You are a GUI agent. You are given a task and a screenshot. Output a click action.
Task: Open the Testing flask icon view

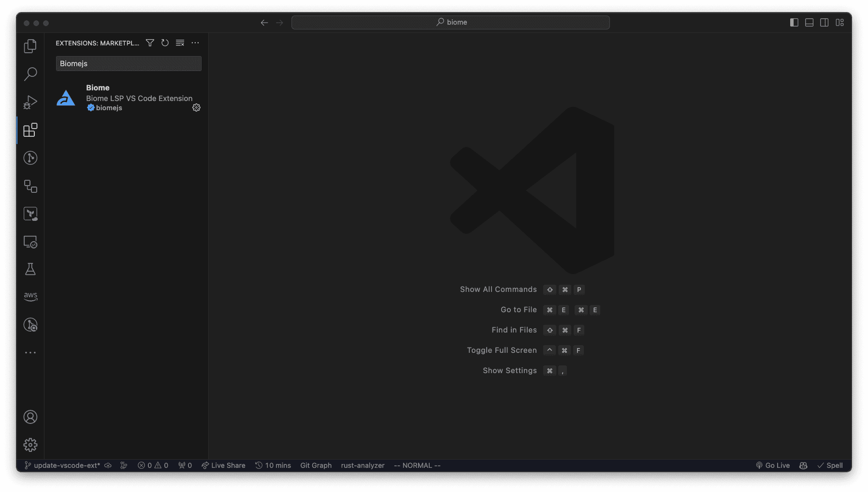(x=30, y=269)
